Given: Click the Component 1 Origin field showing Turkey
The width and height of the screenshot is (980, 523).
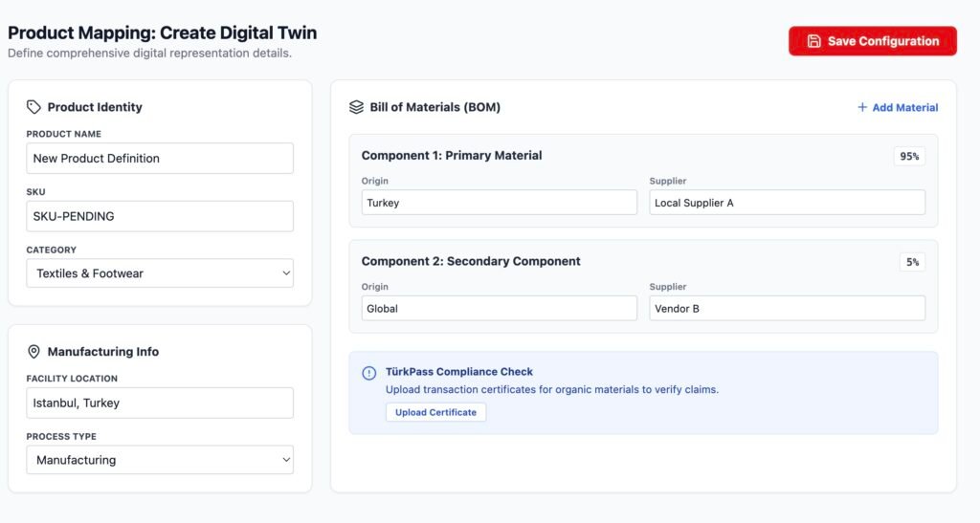Looking at the screenshot, I should [499, 203].
